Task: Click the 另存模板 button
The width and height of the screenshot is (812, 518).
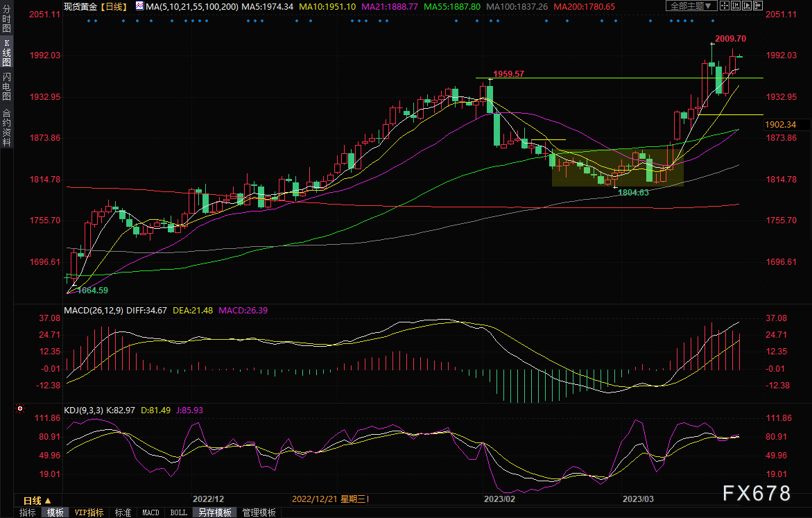Action: coord(215,512)
